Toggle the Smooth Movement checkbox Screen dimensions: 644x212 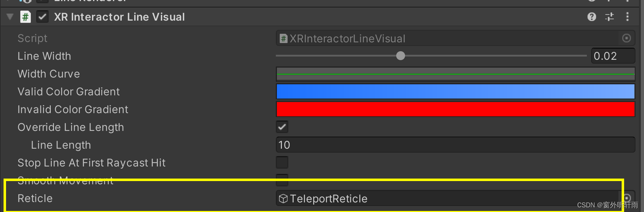click(x=282, y=180)
